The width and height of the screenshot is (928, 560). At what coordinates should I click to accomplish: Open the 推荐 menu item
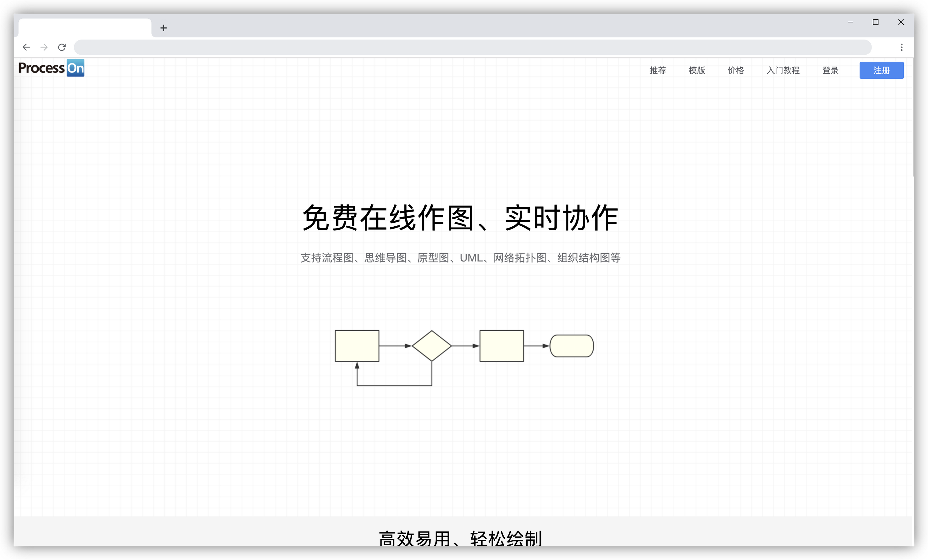[x=658, y=70]
